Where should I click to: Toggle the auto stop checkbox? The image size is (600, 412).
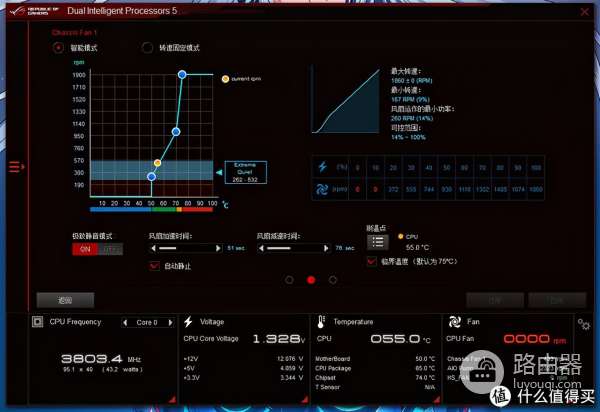click(155, 265)
